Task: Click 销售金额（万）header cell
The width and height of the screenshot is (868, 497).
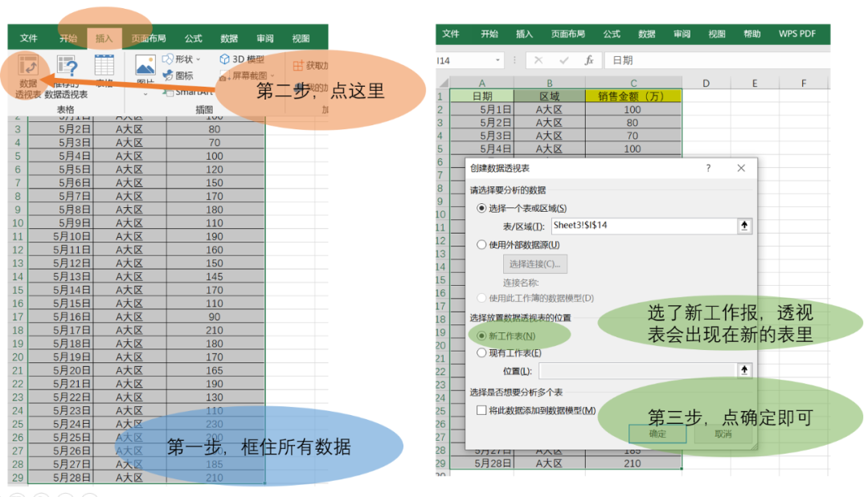Action: (633, 96)
